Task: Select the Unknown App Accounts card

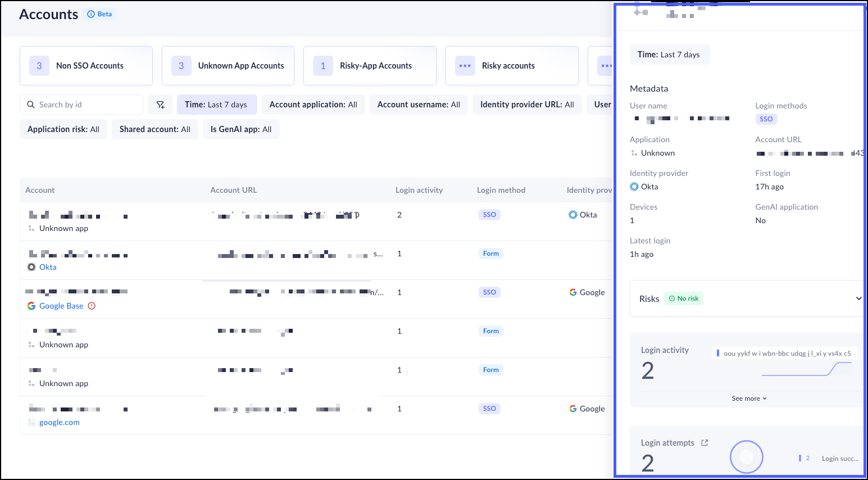Action: pyautogui.click(x=228, y=66)
